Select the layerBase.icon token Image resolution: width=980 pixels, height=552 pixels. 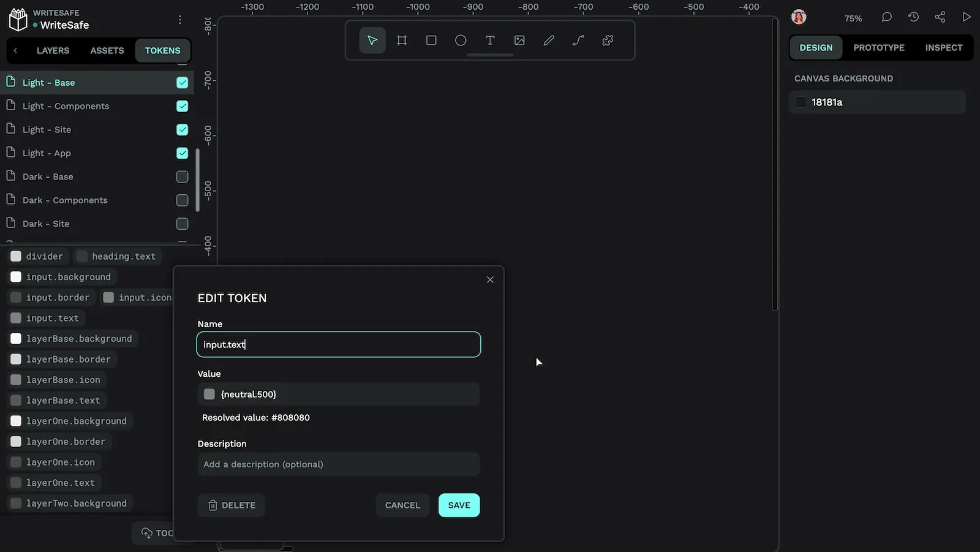[x=57, y=380]
